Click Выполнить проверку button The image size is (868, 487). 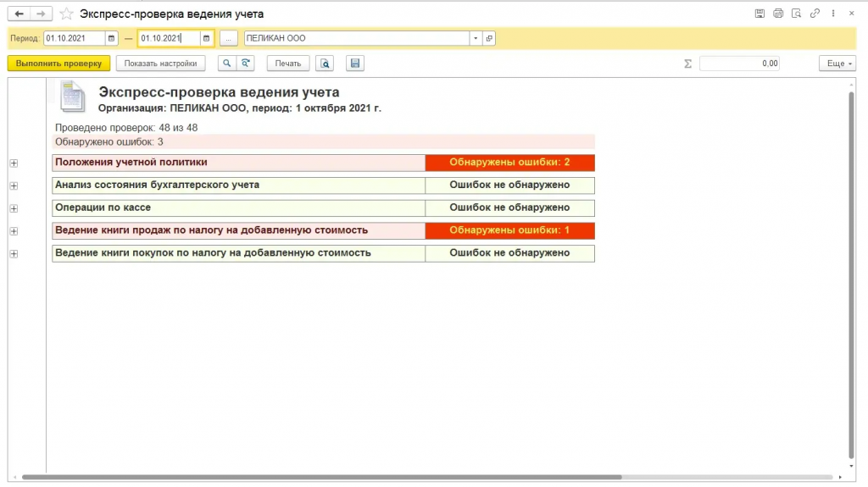click(x=58, y=63)
